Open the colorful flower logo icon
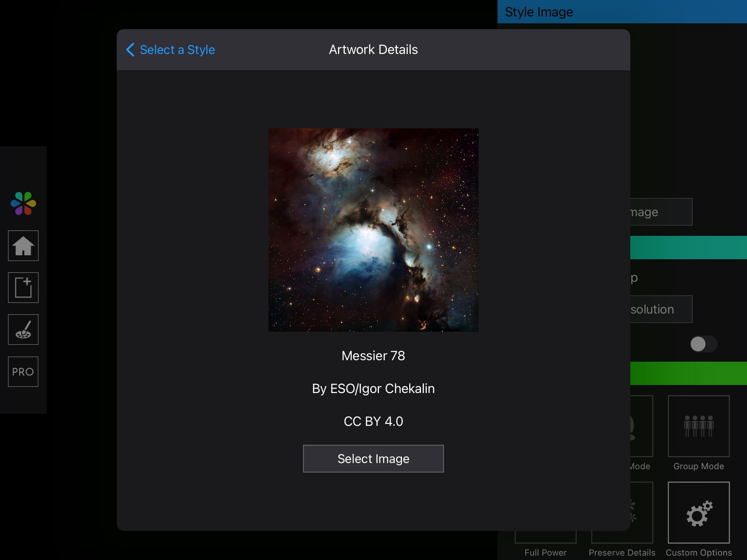 [23, 203]
